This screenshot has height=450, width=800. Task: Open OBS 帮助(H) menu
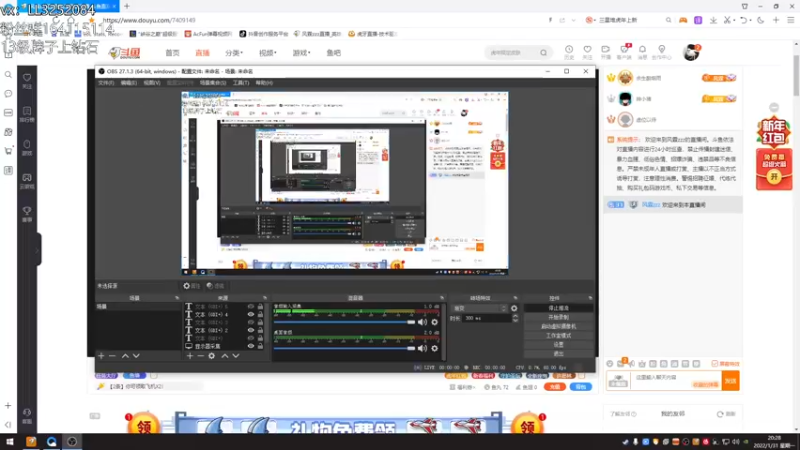coord(264,83)
